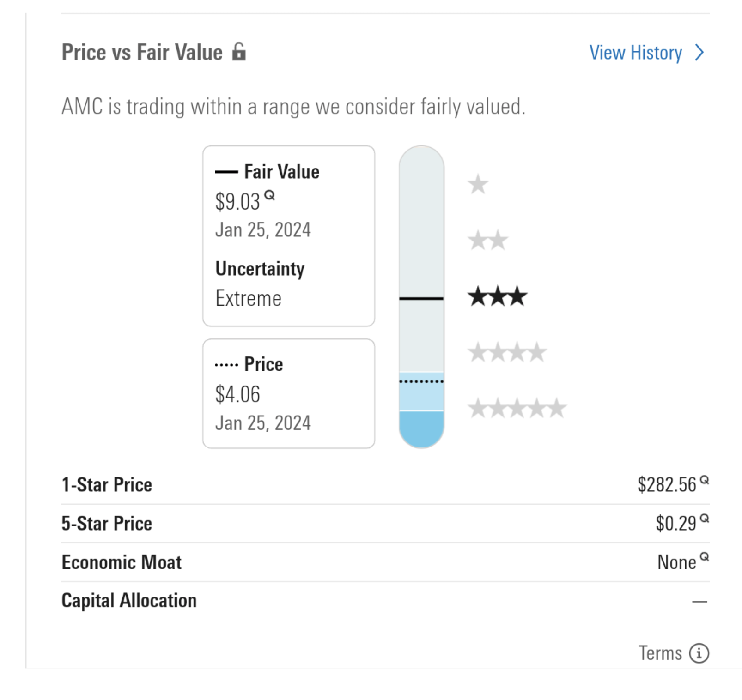Click the chevron next to View History

(699, 53)
